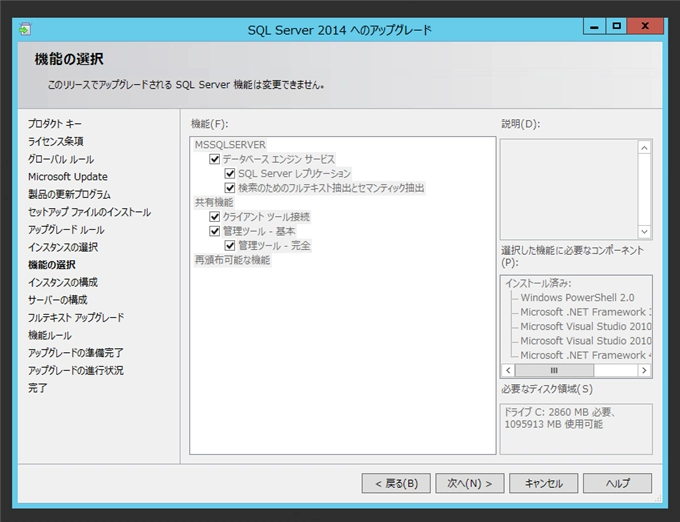The height and width of the screenshot is (522, 680).
Task: Select インスタンスの選択 step in sidebar
Action: [63, 247]
